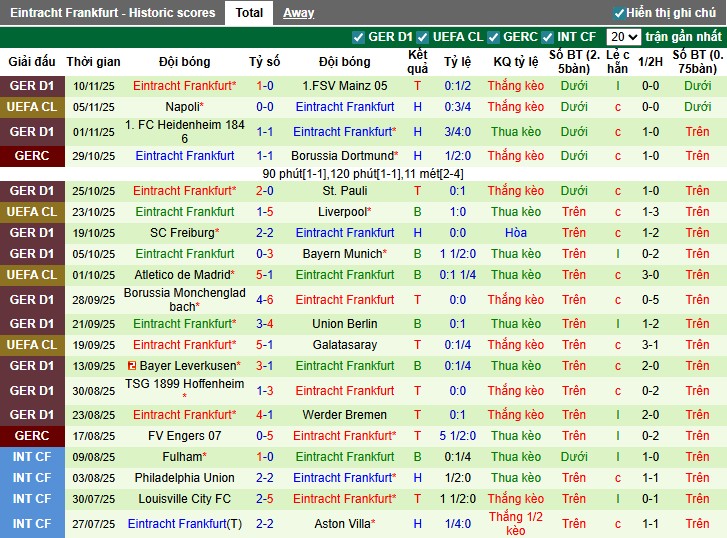
Task: Disable the Hiển thị ghi chú checkbox
Action: 619,13
